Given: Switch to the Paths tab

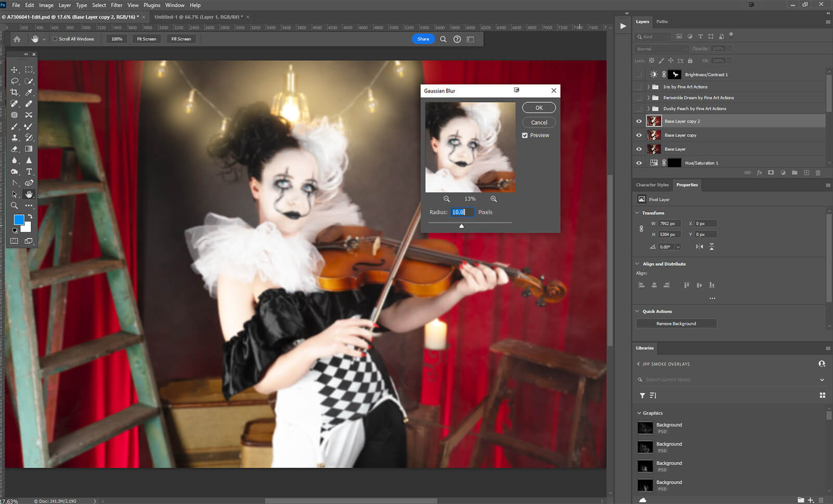Looking at the screenshot, I should (662, 22).
